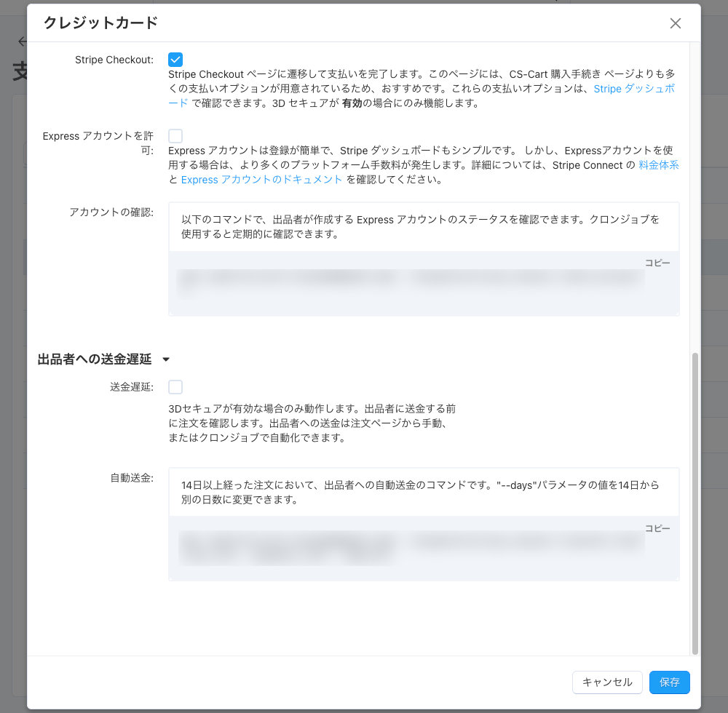Click the blurred アカウントの確認 command text
The width and height of the screenshot is (728, 713).
pyautogui.click(x=408, y=280)
